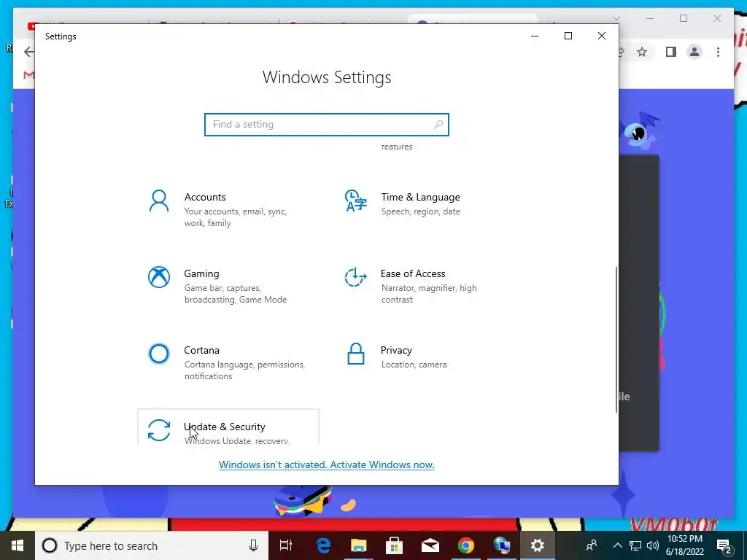Maximize the Settings window
Screen dimensions: 747x560
point(568,36)
